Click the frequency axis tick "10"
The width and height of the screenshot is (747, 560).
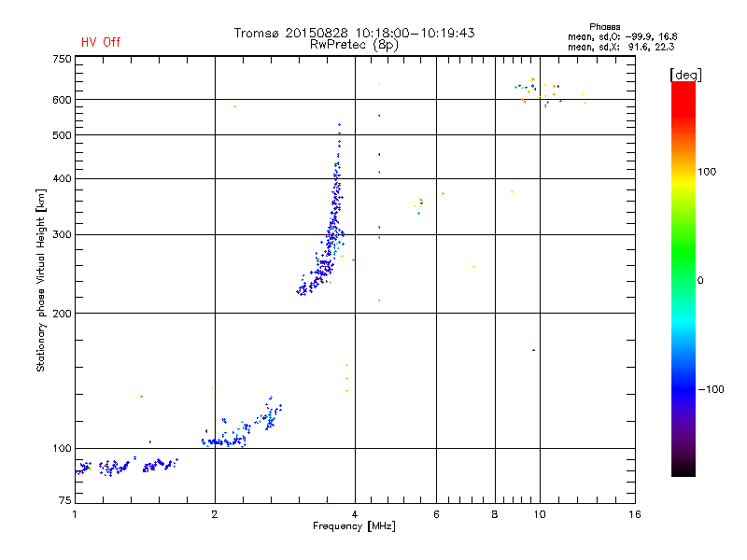(540, 514)
